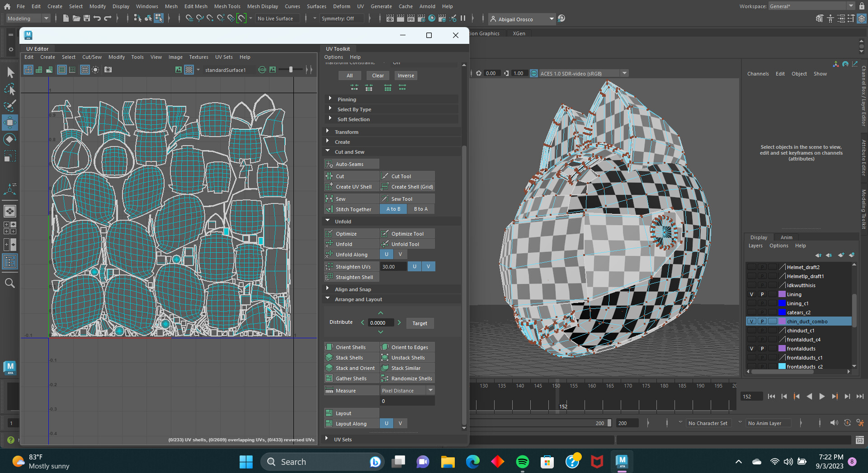Select the Cut Tool in UV Toolkit

[401, 176]
